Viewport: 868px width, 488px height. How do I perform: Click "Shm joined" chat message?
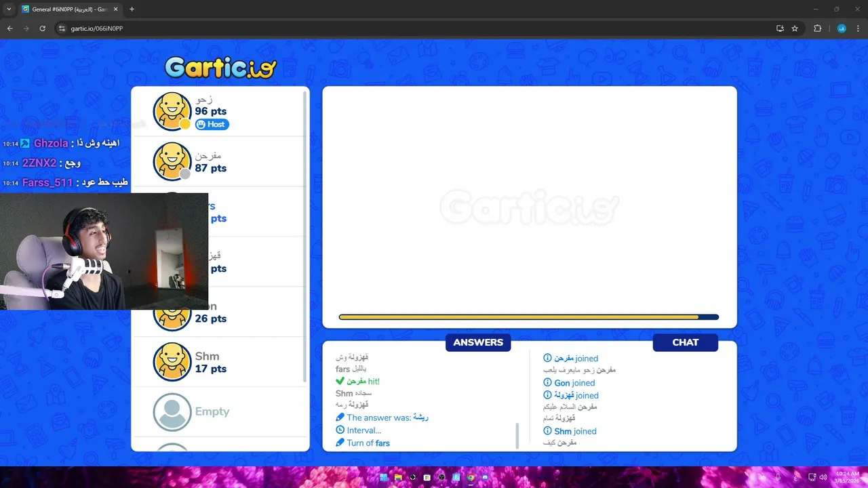click(575, 431)
